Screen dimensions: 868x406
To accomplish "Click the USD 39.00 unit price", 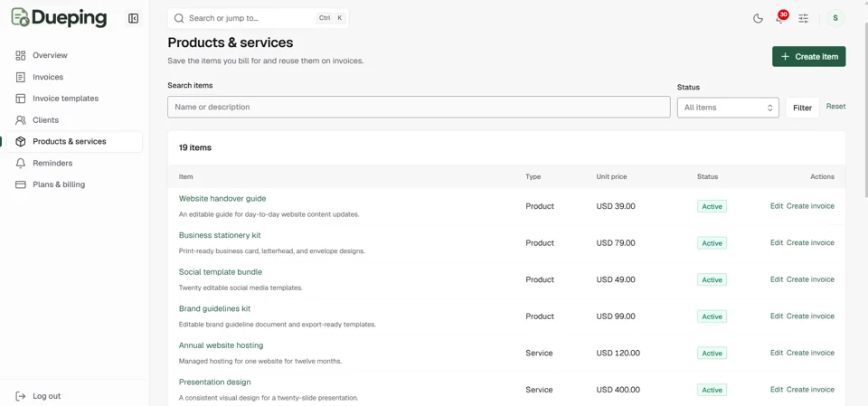I will point(616,206).
